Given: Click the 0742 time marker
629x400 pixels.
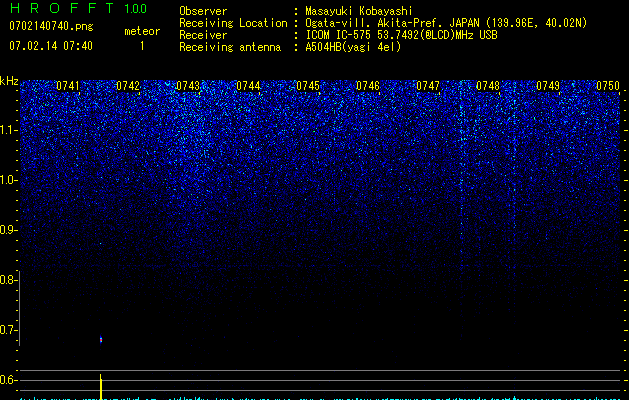Looking at the screenshot, I should click(128, 85).
